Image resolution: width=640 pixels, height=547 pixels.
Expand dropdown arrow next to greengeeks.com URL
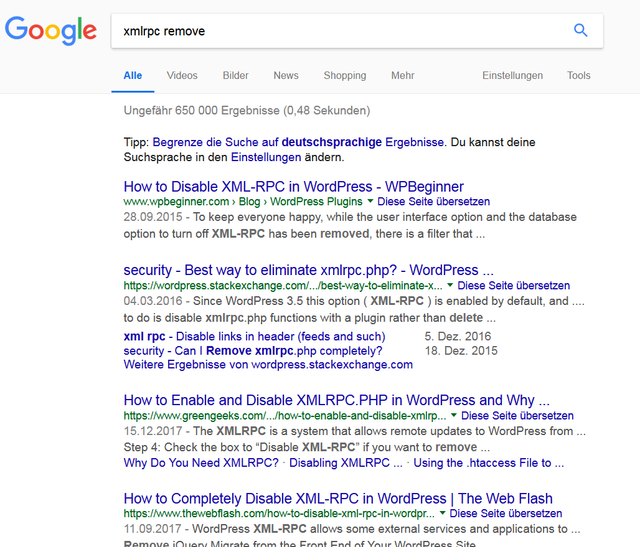[454, 416]
